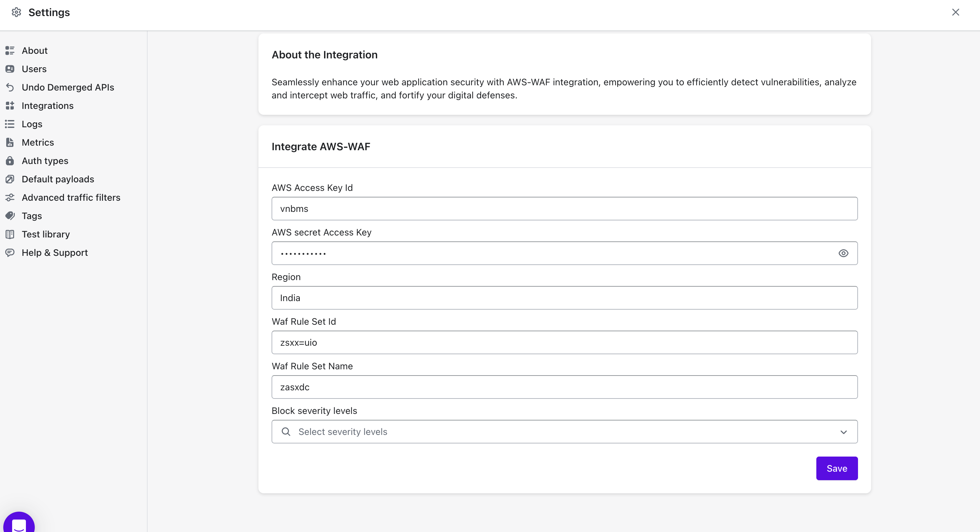
Task: Click the Advanced traffic filters icon
Action: tap(10, 197)
